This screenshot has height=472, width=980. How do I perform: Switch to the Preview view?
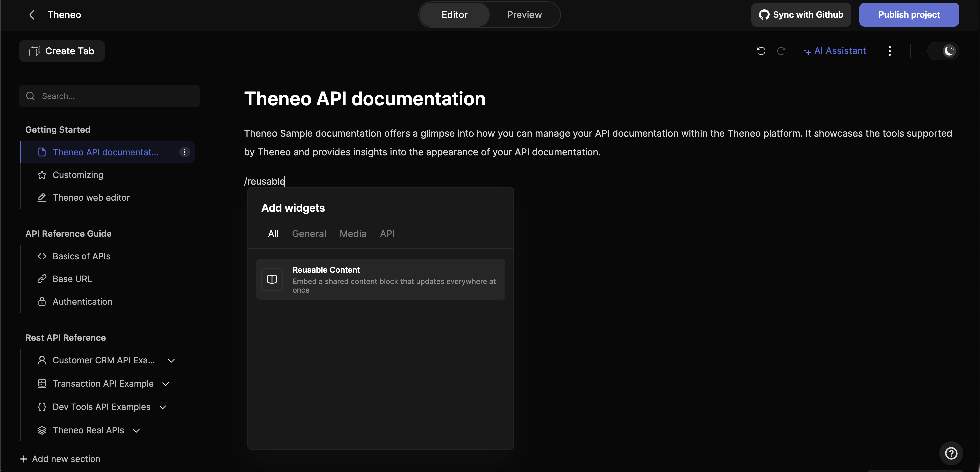[524, 15]
